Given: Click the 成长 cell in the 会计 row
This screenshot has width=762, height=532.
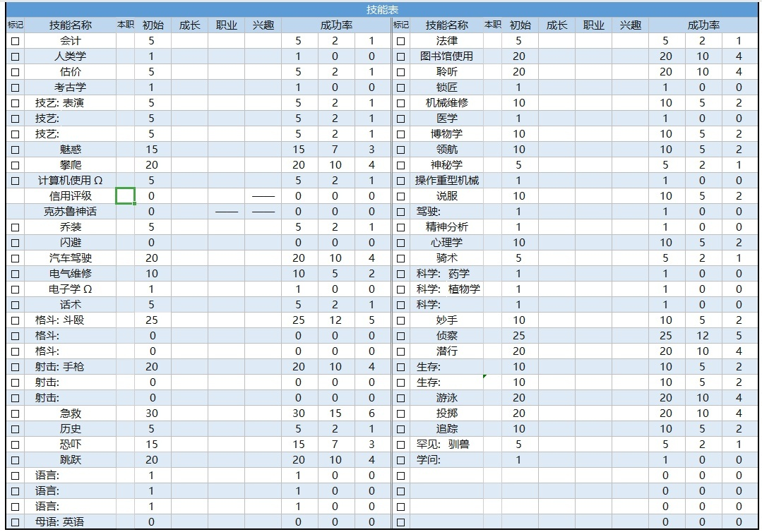Looking at the screenshot, I should (x=189, y=41).
